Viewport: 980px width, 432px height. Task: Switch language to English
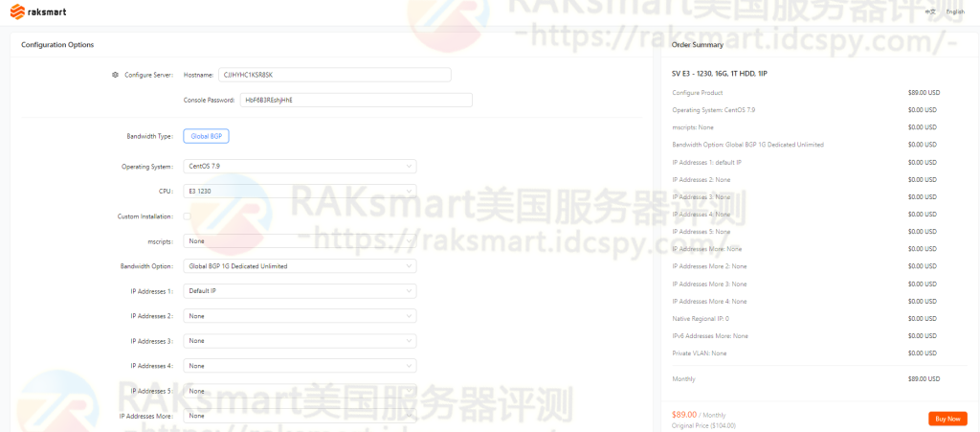[x=955, y=11]
